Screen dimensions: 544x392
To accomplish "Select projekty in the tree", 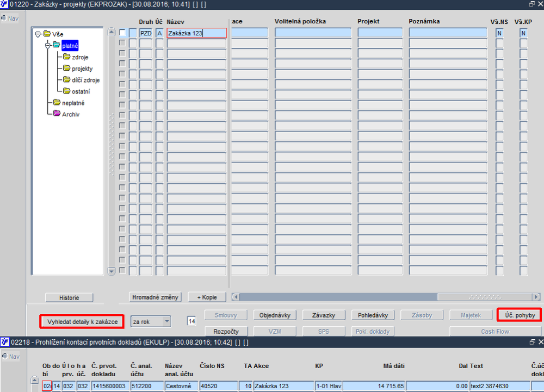I will coord(82,69).
